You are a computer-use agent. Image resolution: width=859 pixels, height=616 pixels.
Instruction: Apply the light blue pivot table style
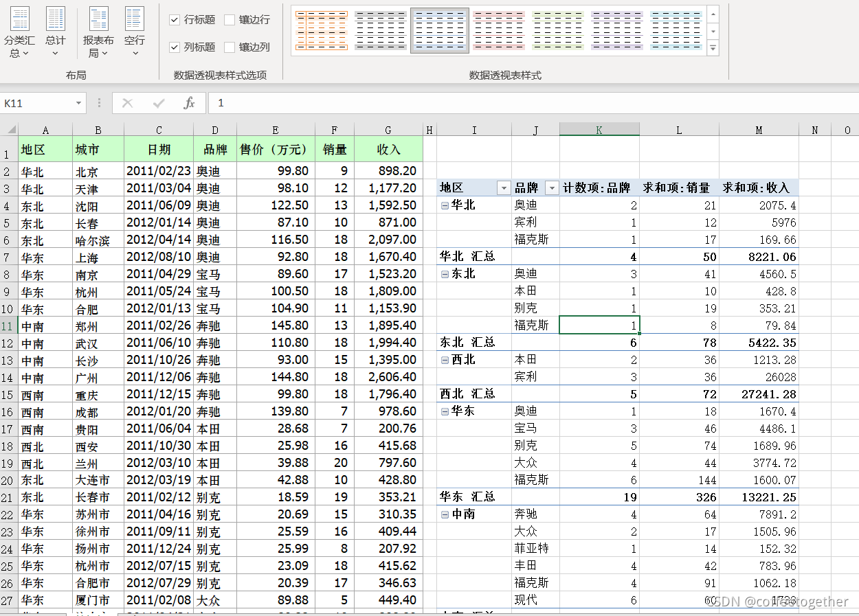point(676,31)
